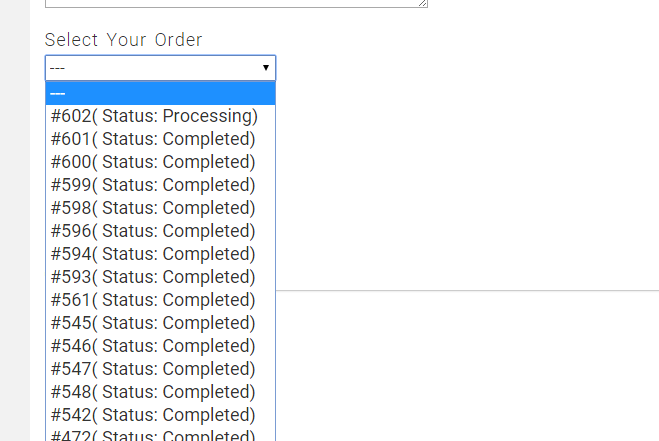Select order #599 in dropdown list
The height and width of the screenshot is (441, 659).
tap(153, 185)
